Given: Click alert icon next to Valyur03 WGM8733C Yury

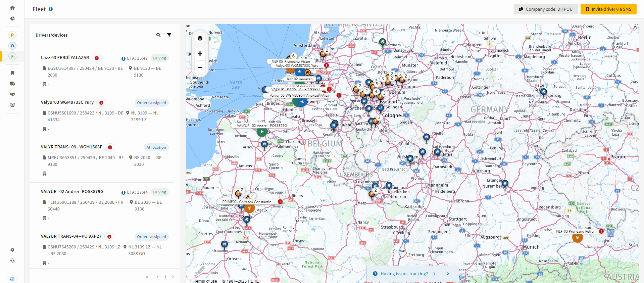Looking at the screenshot, I should tap(101, 103).
